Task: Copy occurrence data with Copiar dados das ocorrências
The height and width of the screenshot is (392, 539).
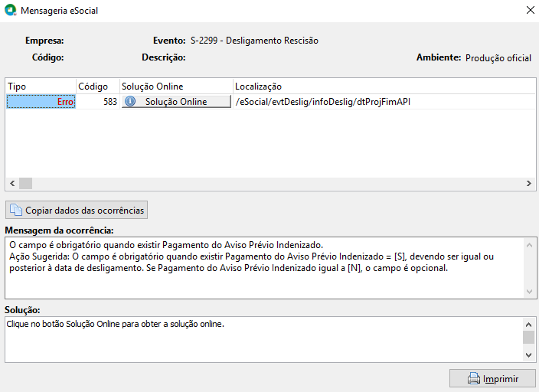Action: click(77, 210)
